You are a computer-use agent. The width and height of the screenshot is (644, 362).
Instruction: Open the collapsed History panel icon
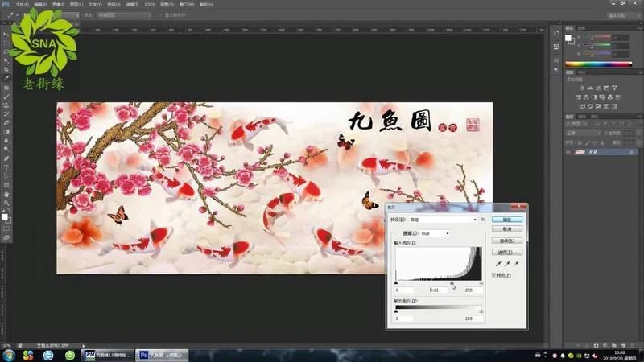pyautogui.click(x=556, y=33)
